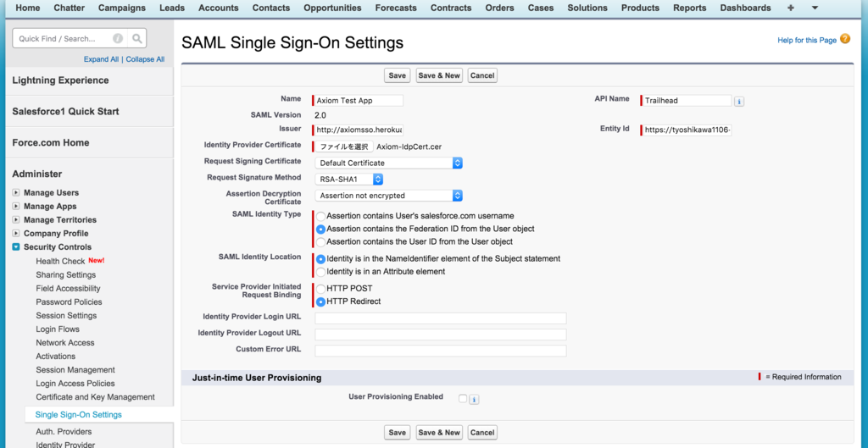This screenshot has height=448, width=868.
Task: Collapse the Security Controls section
Action: coord(16,247)
